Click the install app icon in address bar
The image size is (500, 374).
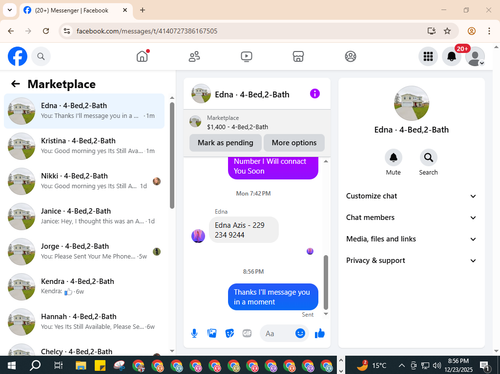431,31
